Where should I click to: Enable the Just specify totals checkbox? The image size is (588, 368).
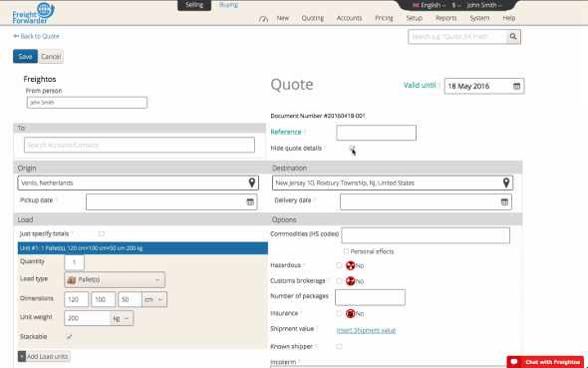pyautogui.click(x=102, y=233)
